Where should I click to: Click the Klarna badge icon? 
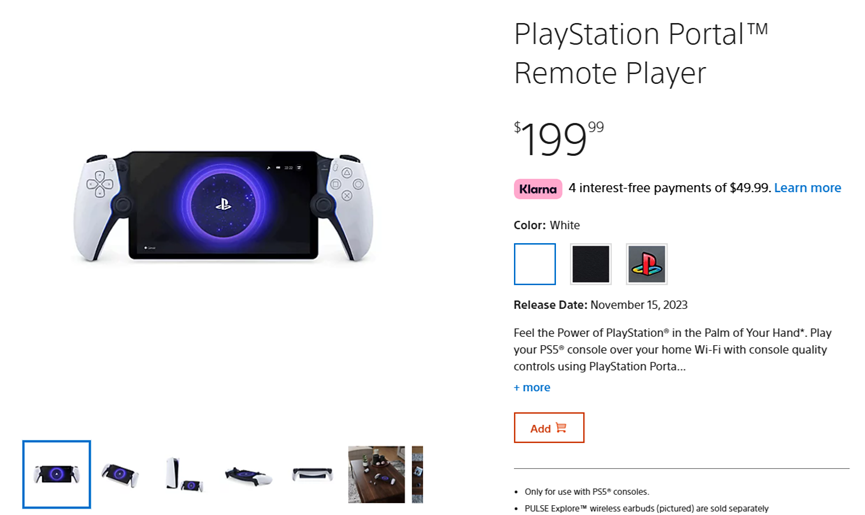click(538, 188)
